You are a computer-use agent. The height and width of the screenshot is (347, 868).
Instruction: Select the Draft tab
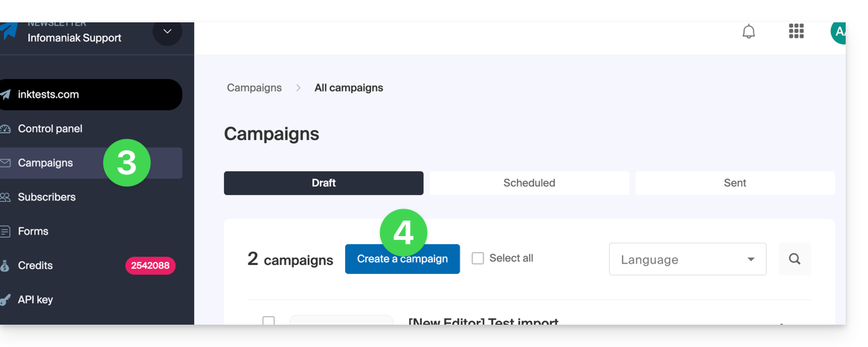[324, 183]
